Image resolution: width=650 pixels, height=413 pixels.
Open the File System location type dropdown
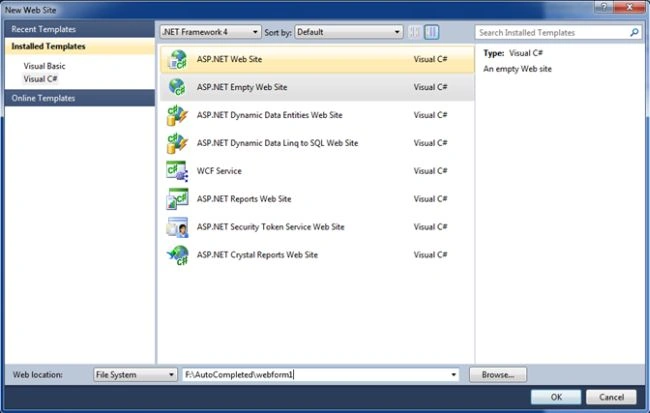coord(135,375)
